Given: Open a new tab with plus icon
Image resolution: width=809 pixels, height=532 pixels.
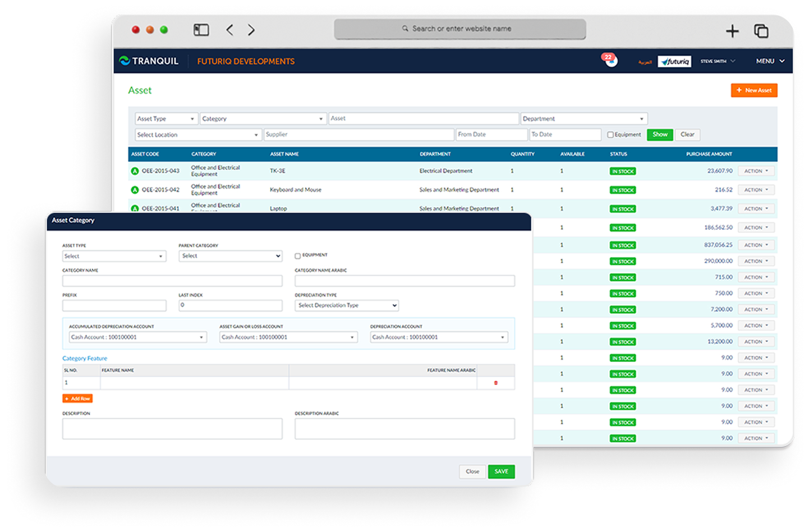Looking at the screenshot, I should [x=732, y=31].
